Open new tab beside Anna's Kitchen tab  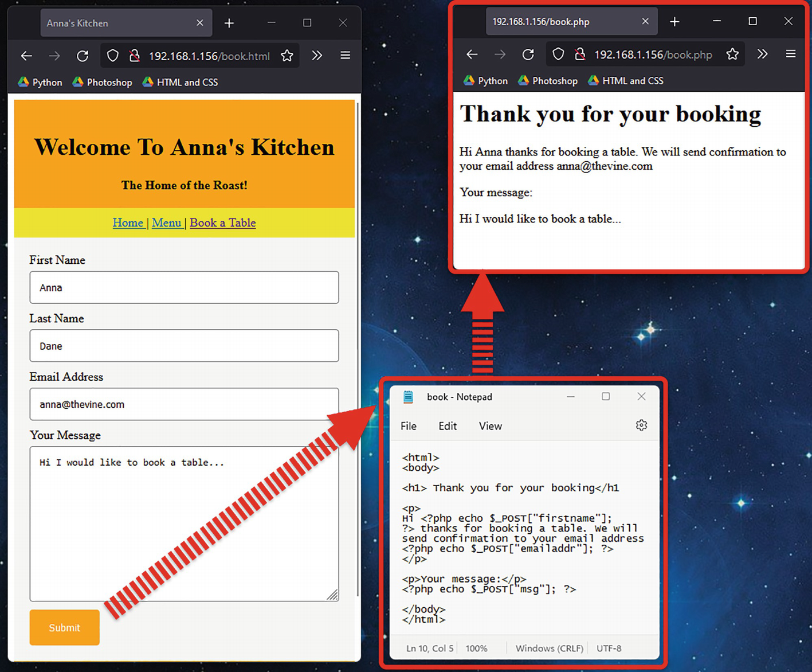coord(229,23)
